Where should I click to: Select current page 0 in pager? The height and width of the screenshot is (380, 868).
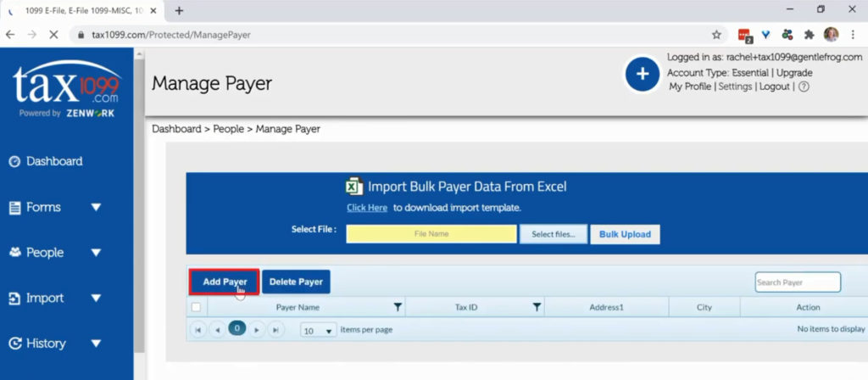click(237, 328)
